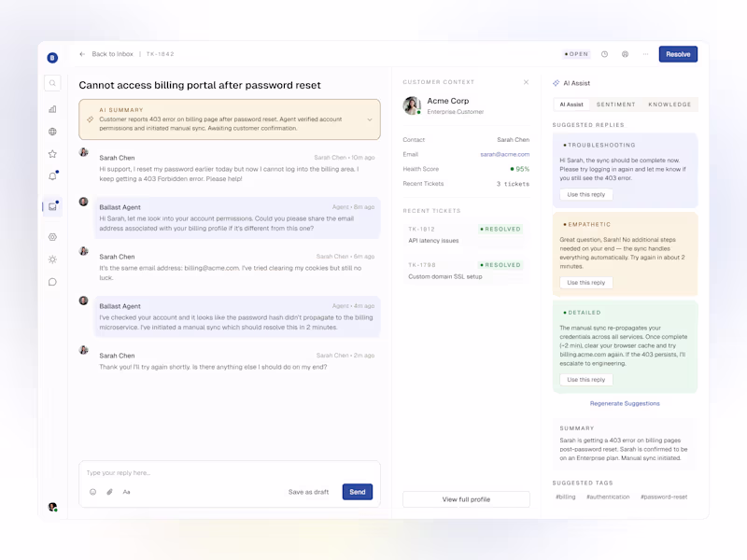This screenshot has width=747, height=560.
Task: Open the analytics bar chart icon
Action: [52, 109]
